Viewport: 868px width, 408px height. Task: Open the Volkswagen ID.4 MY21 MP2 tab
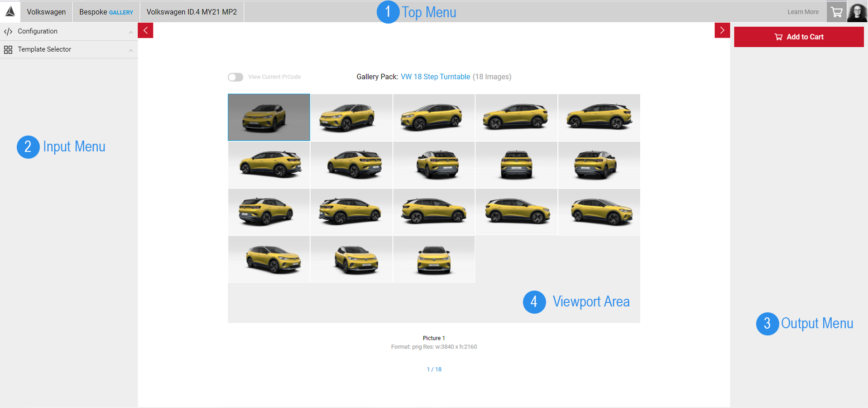(192, 12)
